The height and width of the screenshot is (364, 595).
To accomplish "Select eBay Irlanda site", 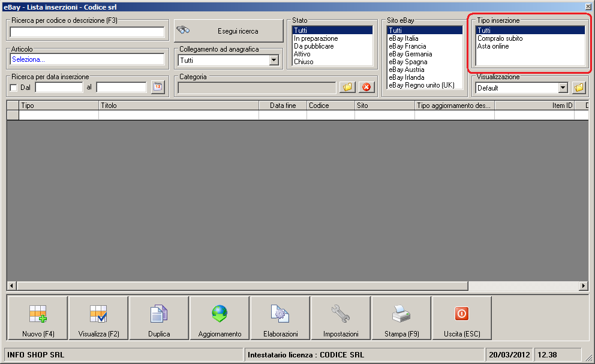I will pos(425,77).
